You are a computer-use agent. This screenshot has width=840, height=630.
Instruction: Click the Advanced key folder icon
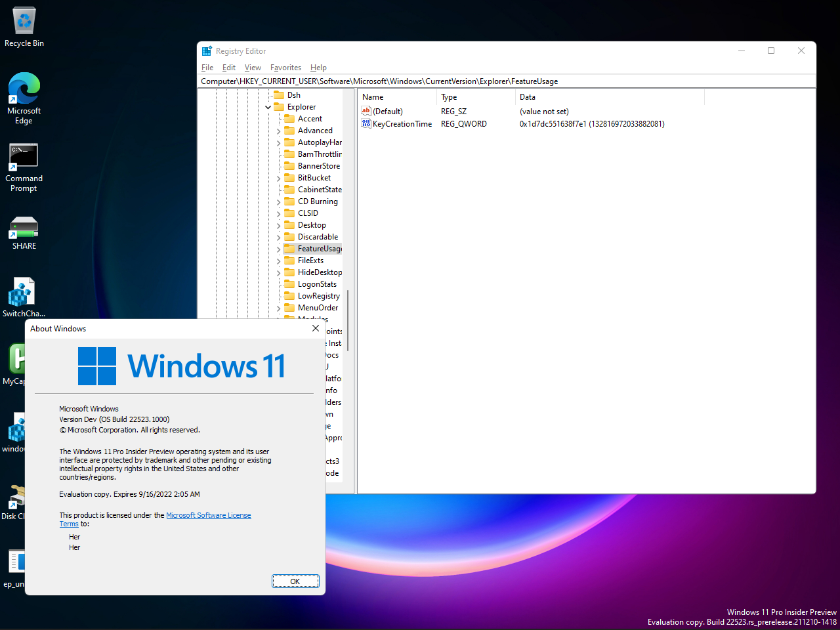tap(289, 131)
